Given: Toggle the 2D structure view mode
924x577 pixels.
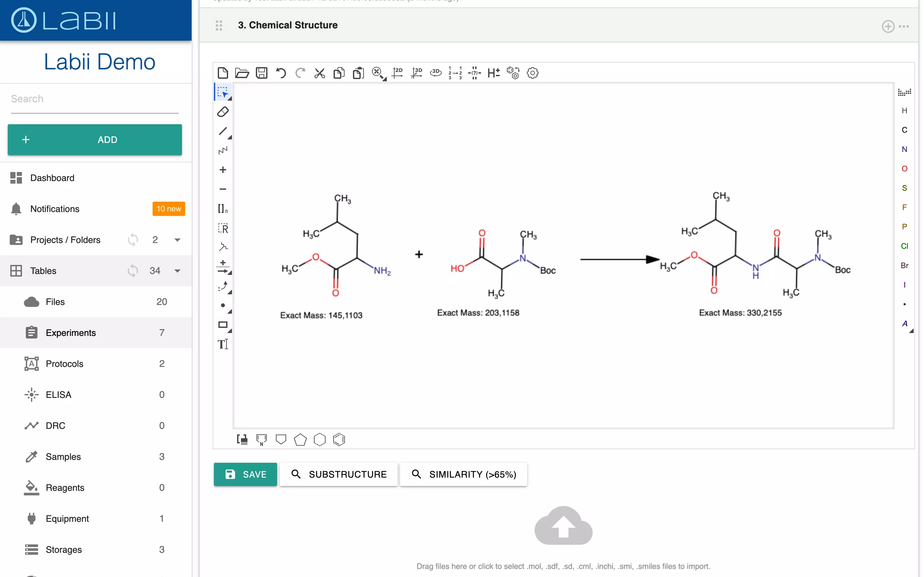Looking at the screenshot, I should pos(397,73).
